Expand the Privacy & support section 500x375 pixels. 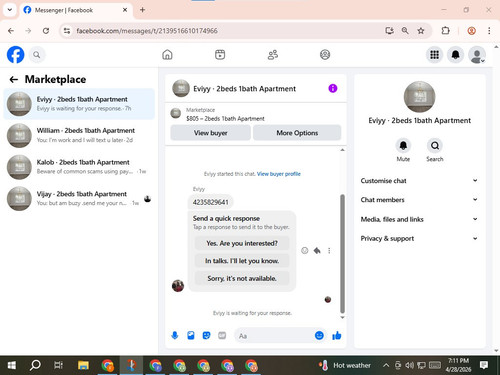tap(419, 238)
